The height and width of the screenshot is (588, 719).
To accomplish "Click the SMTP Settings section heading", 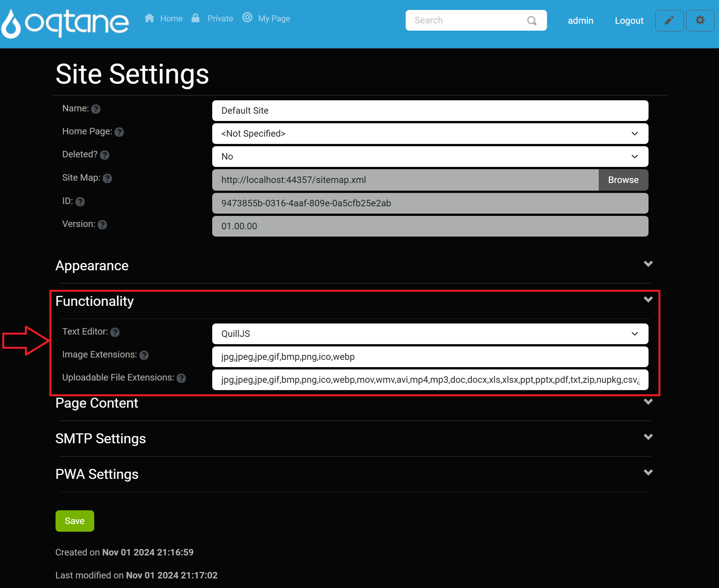I will tap(101, 439).
